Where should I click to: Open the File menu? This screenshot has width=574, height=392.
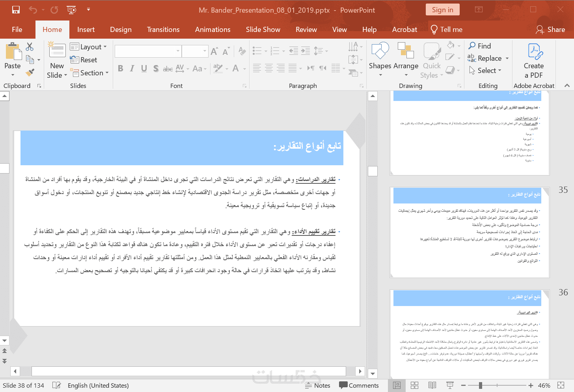(17, 30)
